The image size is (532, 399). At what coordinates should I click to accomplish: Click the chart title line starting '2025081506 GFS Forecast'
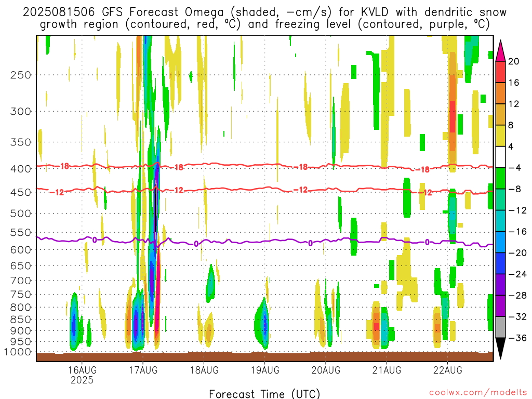264,12
